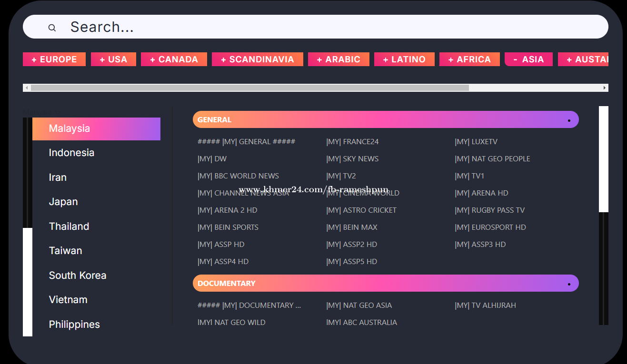This screenshot has width=627, height=364.
Task: Expand the USA region category
Action: point(113,59)
